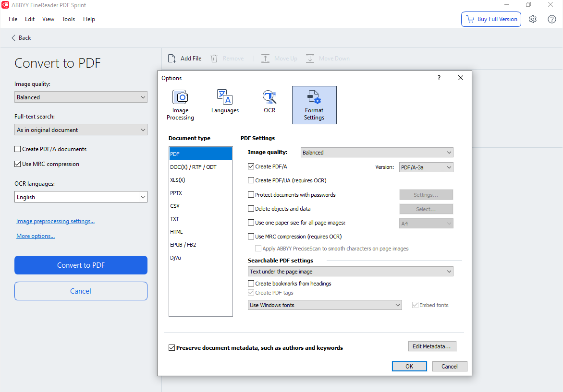Click the Move Down arrow icon
Image resolution: width=563 pixels, height=392 pixels.
coord(310,59)
